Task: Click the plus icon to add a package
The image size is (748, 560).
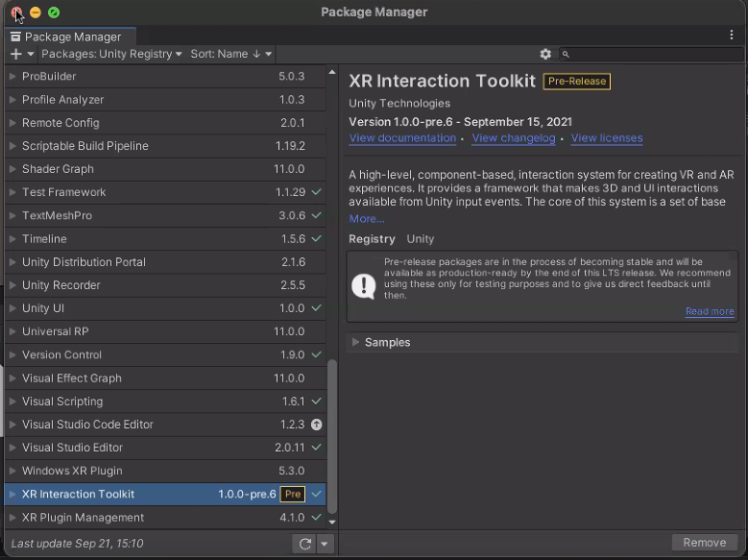Action: pyautogui.click(x=15, y=54)
